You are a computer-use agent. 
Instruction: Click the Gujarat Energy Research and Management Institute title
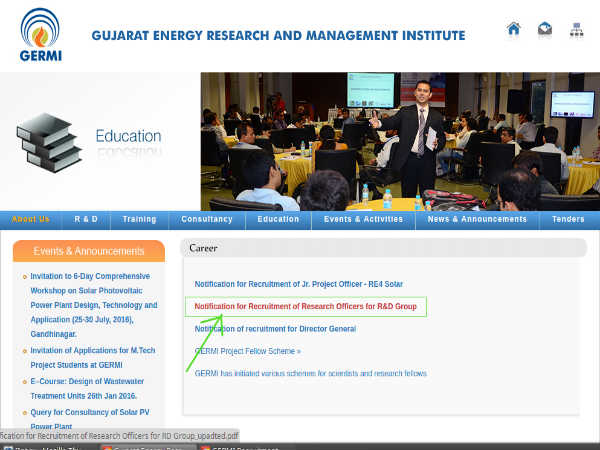[279, 36]
